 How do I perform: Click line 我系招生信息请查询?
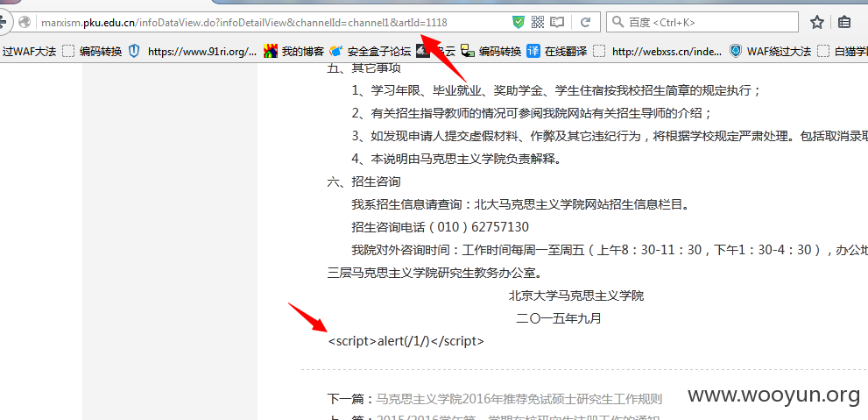pos(520,204)
